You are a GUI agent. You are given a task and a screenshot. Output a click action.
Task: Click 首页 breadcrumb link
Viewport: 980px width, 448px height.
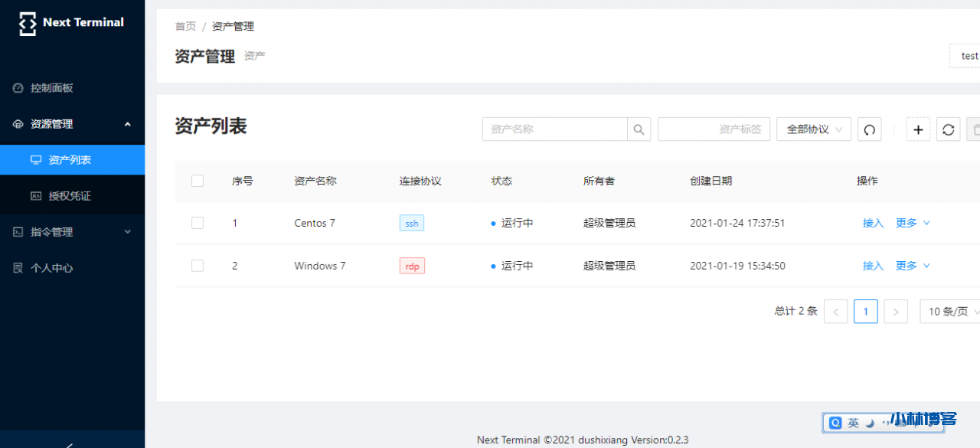pyautogui.click(x=185, y=26)
